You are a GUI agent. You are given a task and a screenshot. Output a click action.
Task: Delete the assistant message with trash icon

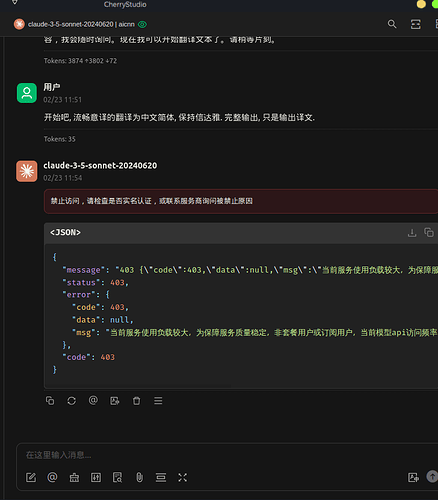136,400
